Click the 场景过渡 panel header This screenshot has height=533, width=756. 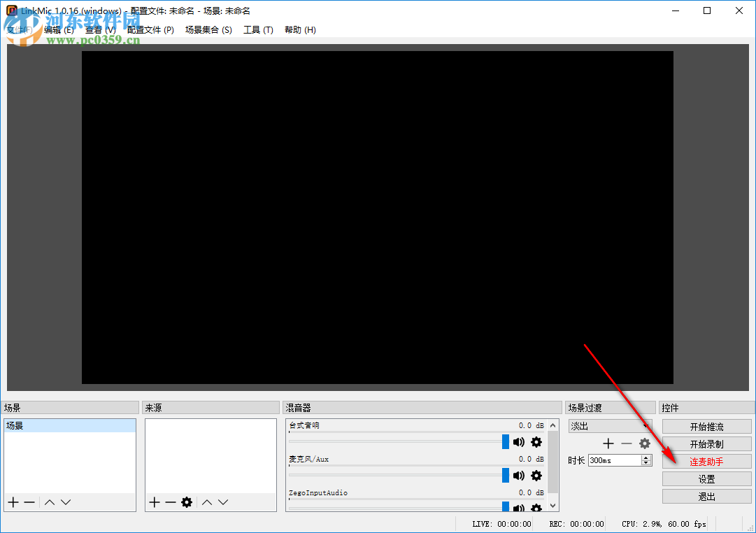coord(611,408)
